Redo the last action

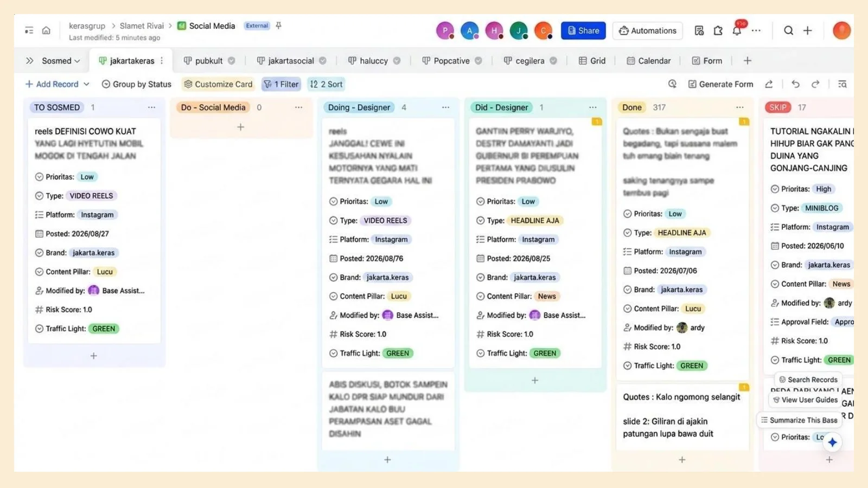[x=815, y=84]
